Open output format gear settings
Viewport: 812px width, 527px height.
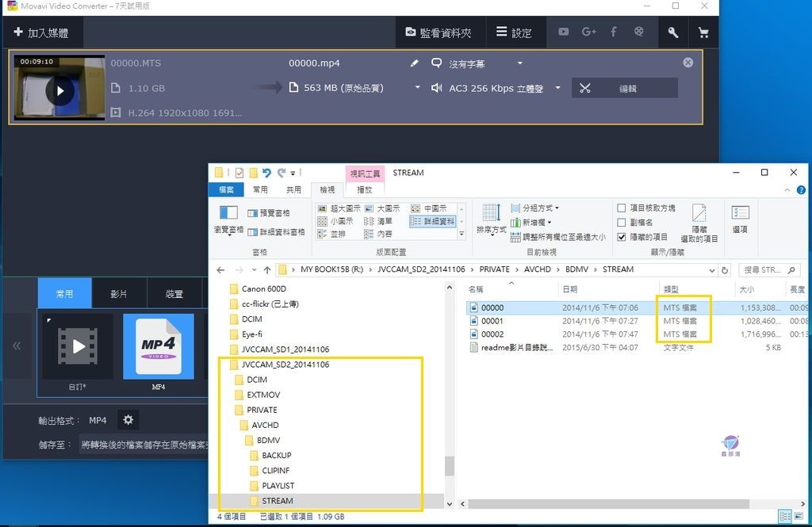pos(128,420)
